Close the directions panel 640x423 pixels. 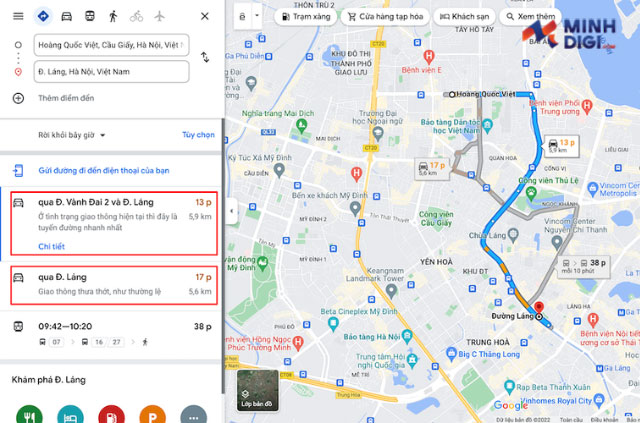(205, 16)
